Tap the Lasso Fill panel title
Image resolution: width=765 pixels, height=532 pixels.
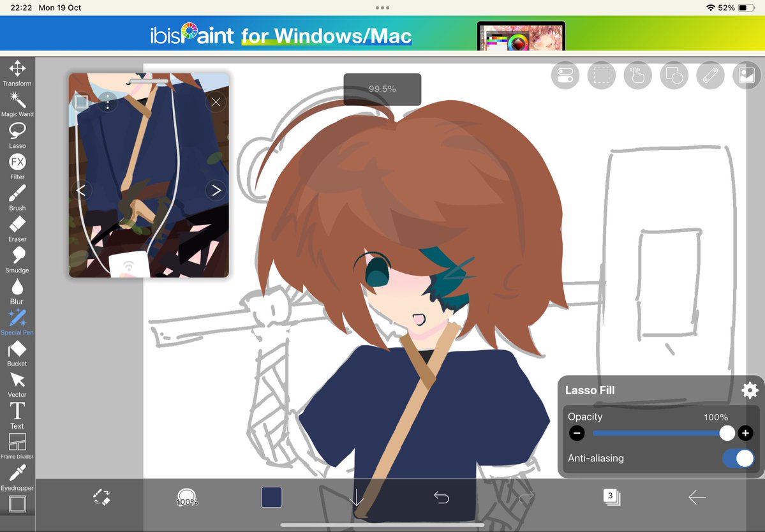click(x=590, y=390)
